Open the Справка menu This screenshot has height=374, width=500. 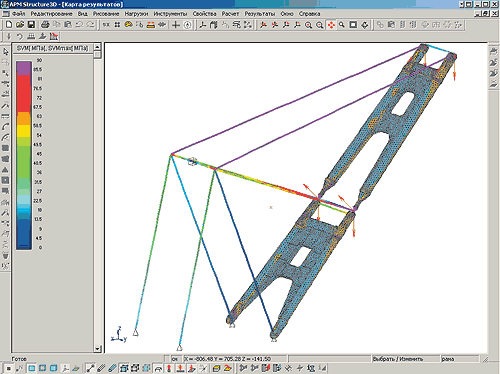309,14
